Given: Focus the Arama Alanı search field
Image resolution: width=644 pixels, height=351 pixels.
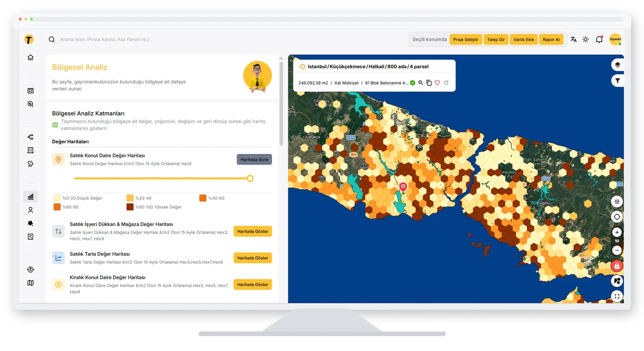Looking at the screenshot, I should point(104,39).
